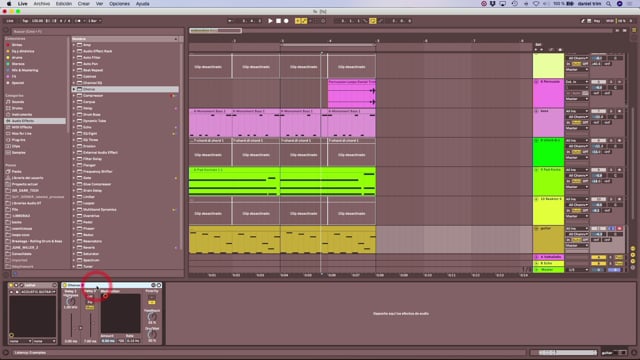Click the Chorus Dry/Wet knob
Image resolution: width=640 pixels, height=360 pixels.
[x=152, y=335]
